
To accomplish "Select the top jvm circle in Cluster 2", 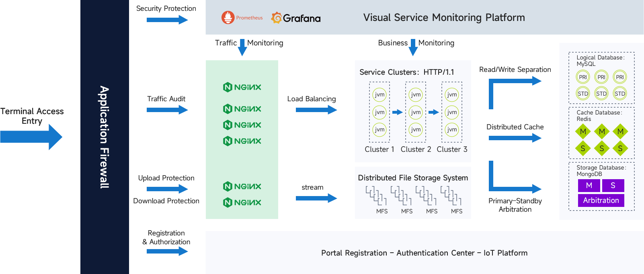I will pyautogui.click(x=416, y=95).
